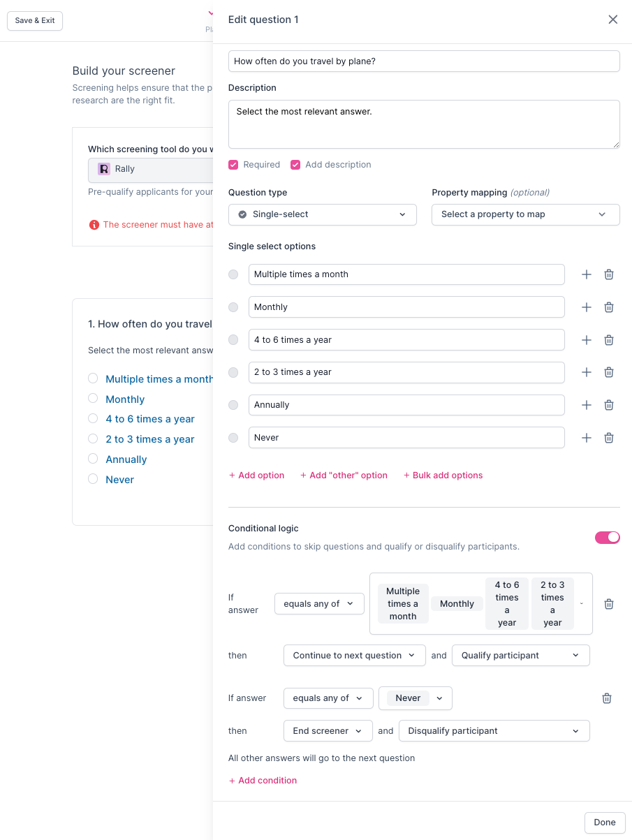Open the 'End screener' action dropdown
Screen dimensions: 632x840
coord(328,731)
